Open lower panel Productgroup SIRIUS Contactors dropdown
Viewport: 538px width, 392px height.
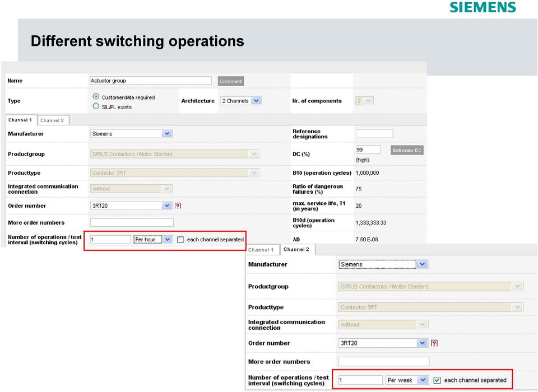[430, 286]
